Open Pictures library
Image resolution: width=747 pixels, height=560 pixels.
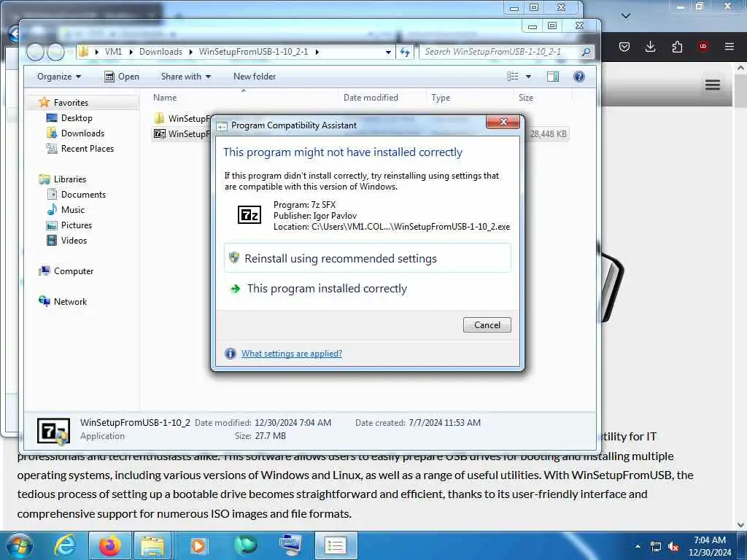click(76, 225)
